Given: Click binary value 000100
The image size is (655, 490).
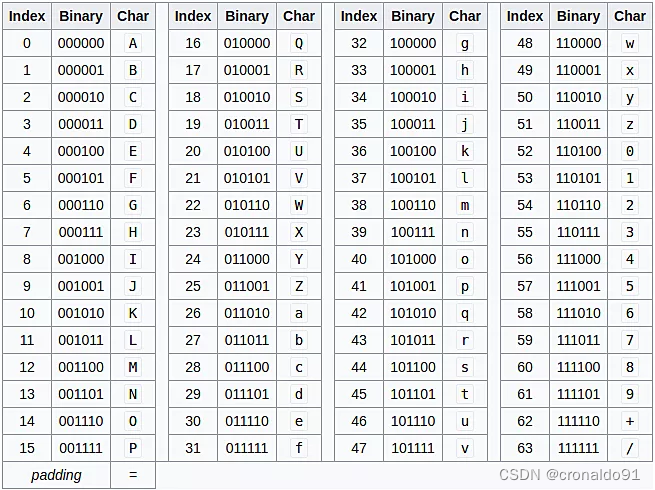Looking at the screenshot, I should point(81,151).
